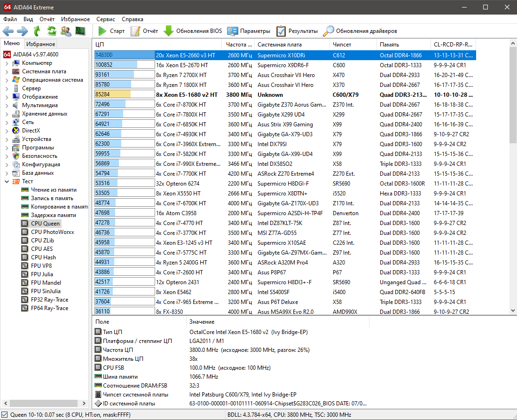Select FP64 Ray-Trace benchmark
Image resolution: width=517 pixels, height=420 pixels.
[x=49, y=308]
